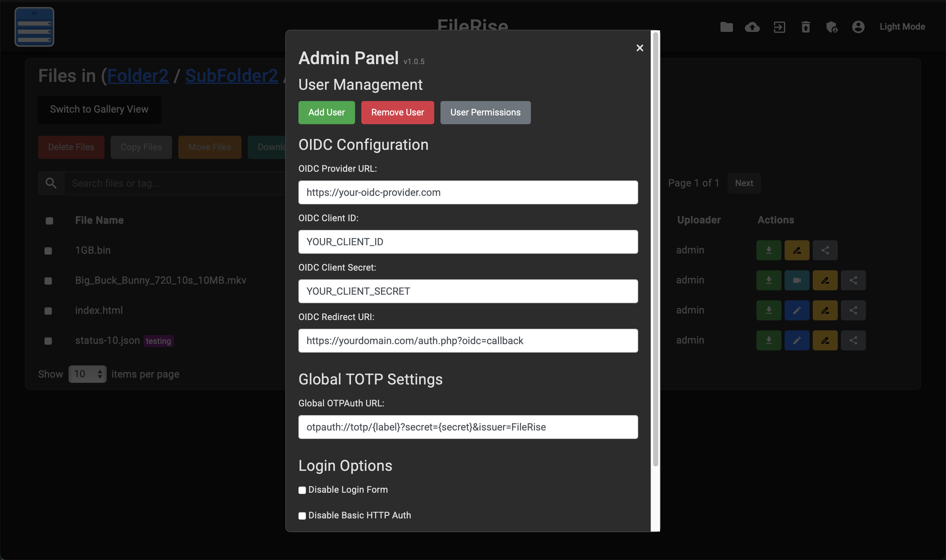Click the admin shield icon in header

pos(832,27)
